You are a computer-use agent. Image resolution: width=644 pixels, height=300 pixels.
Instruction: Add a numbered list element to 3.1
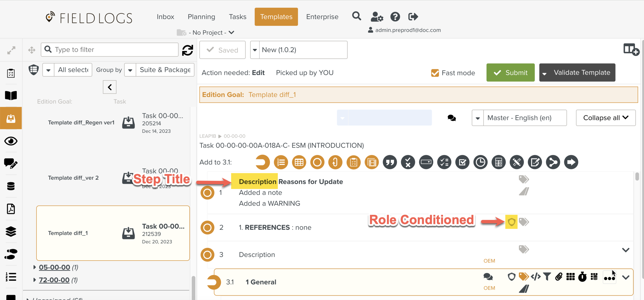pyautogui.click(x=281, y=162)
